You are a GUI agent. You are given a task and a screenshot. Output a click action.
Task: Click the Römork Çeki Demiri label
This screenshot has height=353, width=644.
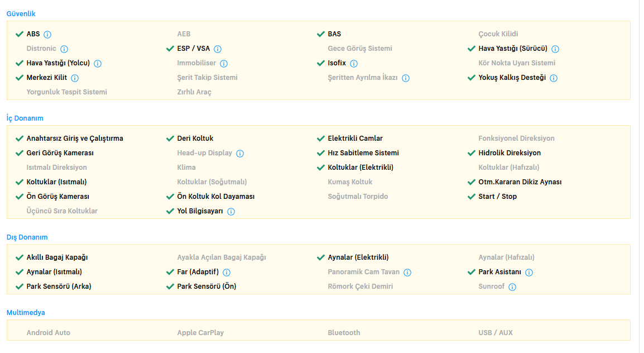(x=360, y=287)
